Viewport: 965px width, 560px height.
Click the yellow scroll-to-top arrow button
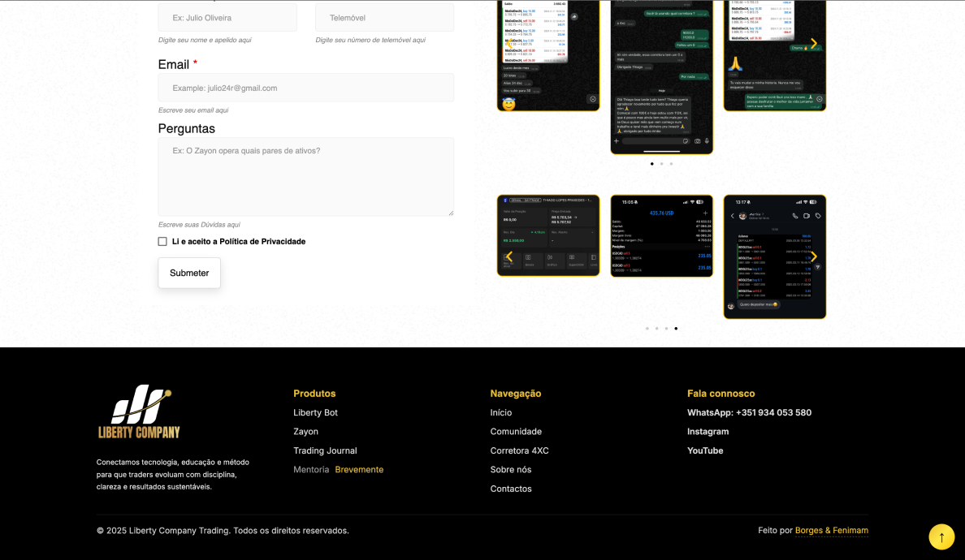coord(941,536)
